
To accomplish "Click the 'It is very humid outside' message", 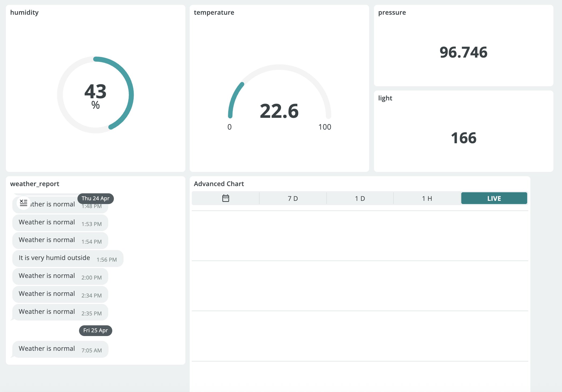I will [x=68, y=258].
